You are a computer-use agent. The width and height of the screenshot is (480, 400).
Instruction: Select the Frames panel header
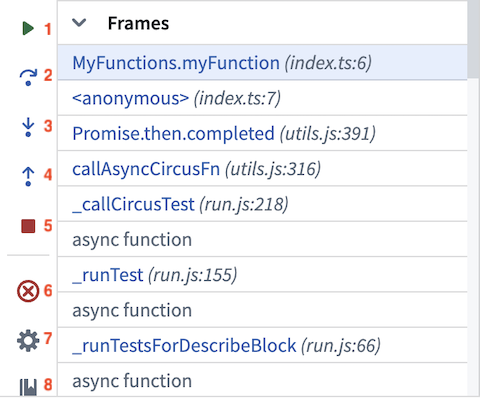[x=262, y=23]
